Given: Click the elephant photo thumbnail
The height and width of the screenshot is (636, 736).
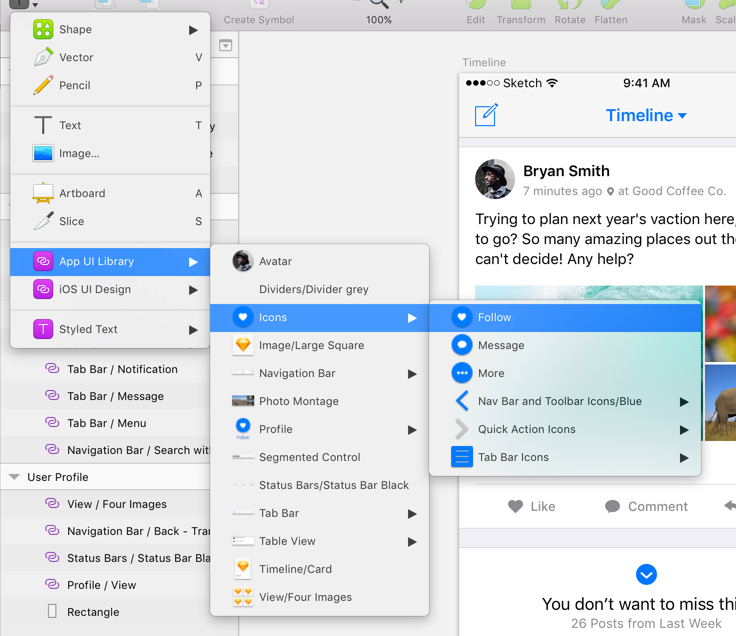Looking at the screenshot, I should coord(720,403).
